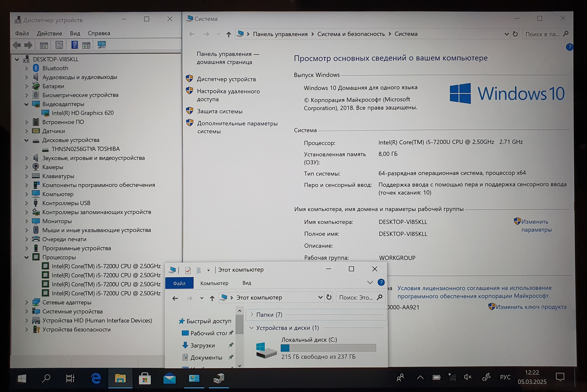Open the Действие menu
Screen dimensions: 587x392
point(49,33)
